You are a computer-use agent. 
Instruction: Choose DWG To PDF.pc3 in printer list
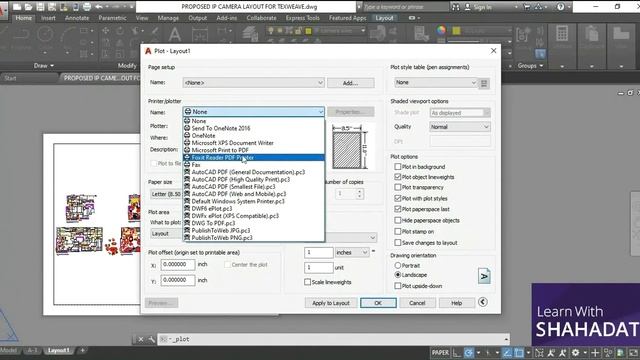(253, 223)
